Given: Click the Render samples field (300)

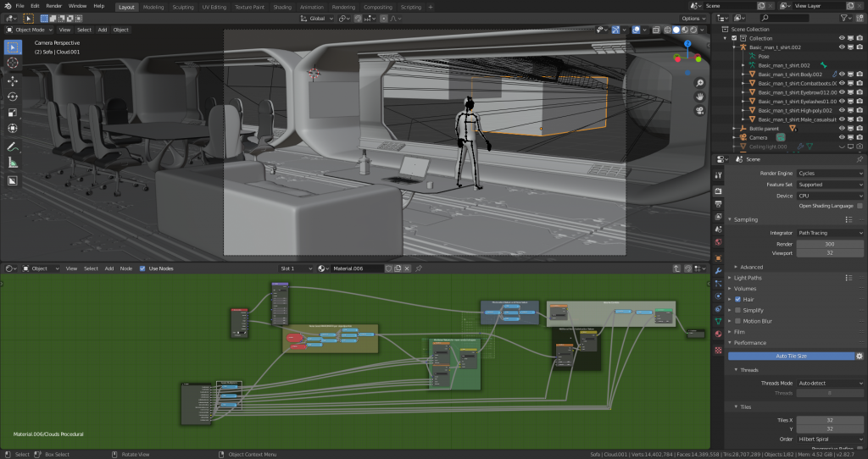Looking at the screenshot, I should [830, 244].
